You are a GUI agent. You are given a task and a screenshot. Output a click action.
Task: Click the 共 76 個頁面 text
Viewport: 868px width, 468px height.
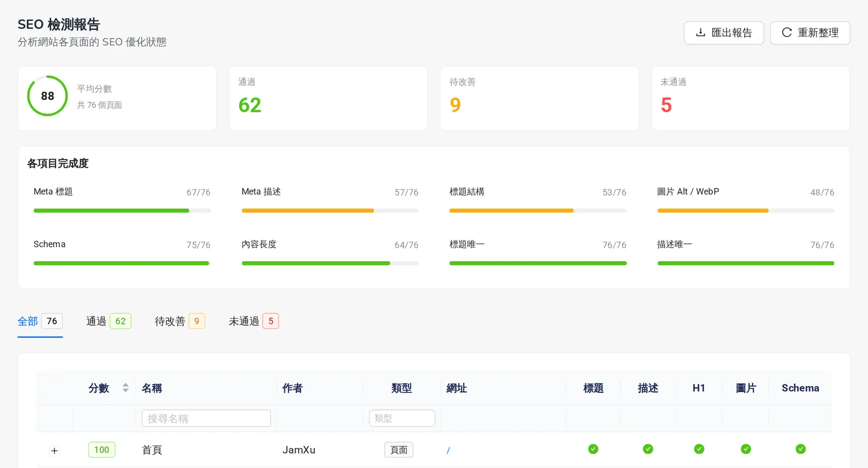point(99,105)
